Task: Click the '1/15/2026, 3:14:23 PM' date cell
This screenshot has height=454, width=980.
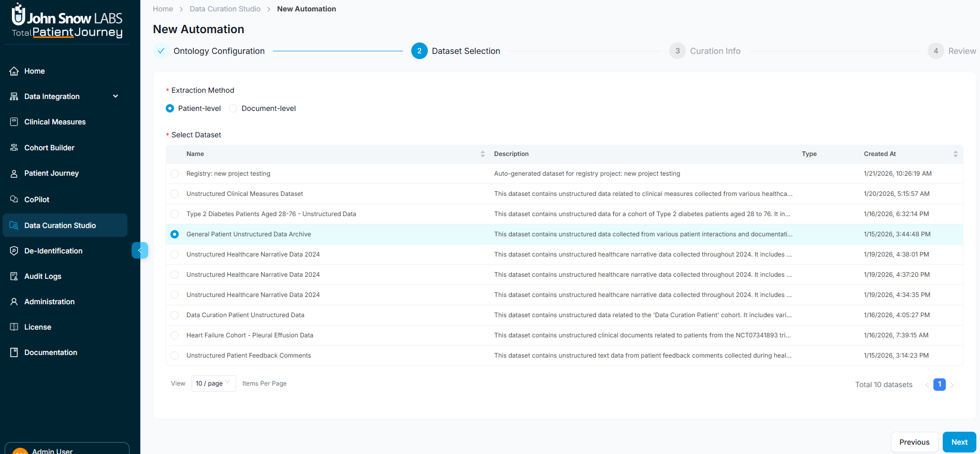Action: tap(896, 356)
